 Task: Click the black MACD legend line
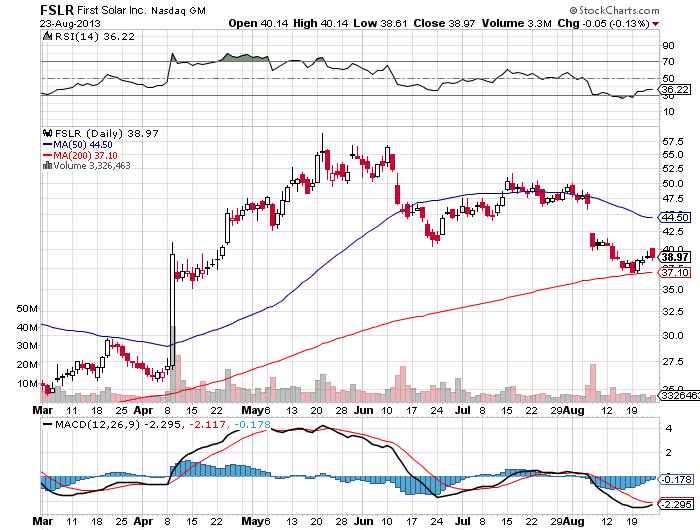tap(47, 424)
